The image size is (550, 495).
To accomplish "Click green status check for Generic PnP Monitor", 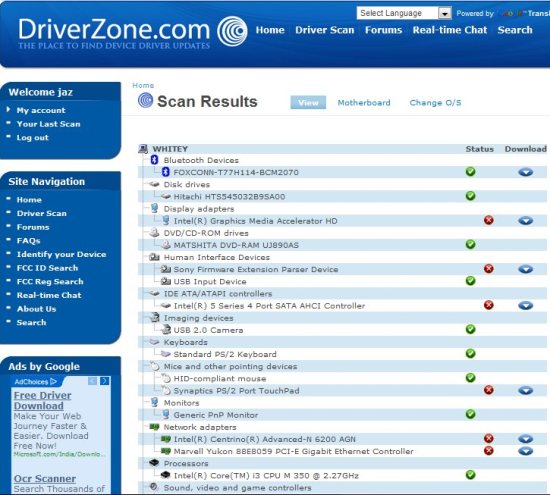I will click(x=470, y=414).
